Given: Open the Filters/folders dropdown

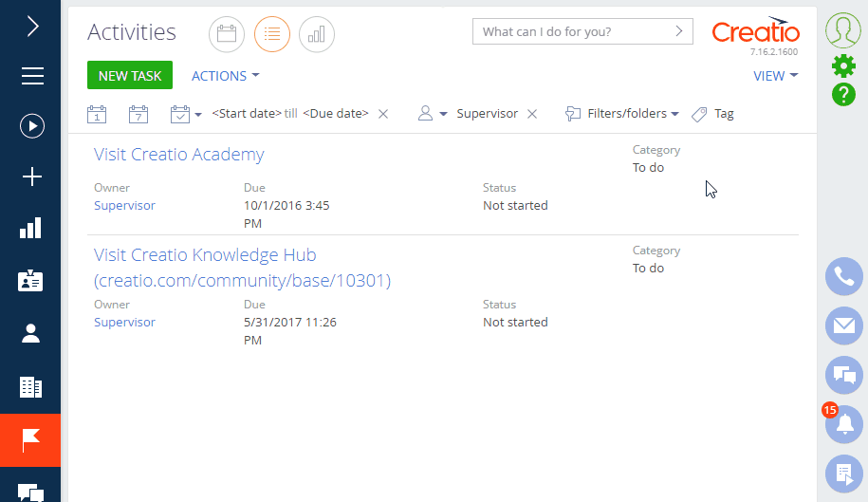Looking at the screenshot, I should (x=621, y=114).
